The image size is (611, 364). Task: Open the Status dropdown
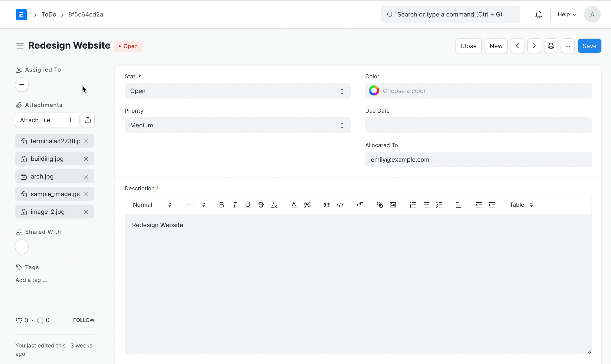(237, 91)
